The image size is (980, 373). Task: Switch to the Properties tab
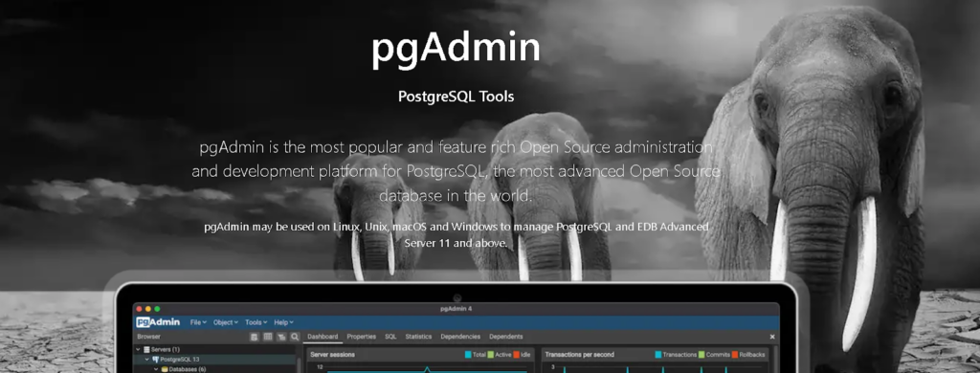(x=361, y=337)
